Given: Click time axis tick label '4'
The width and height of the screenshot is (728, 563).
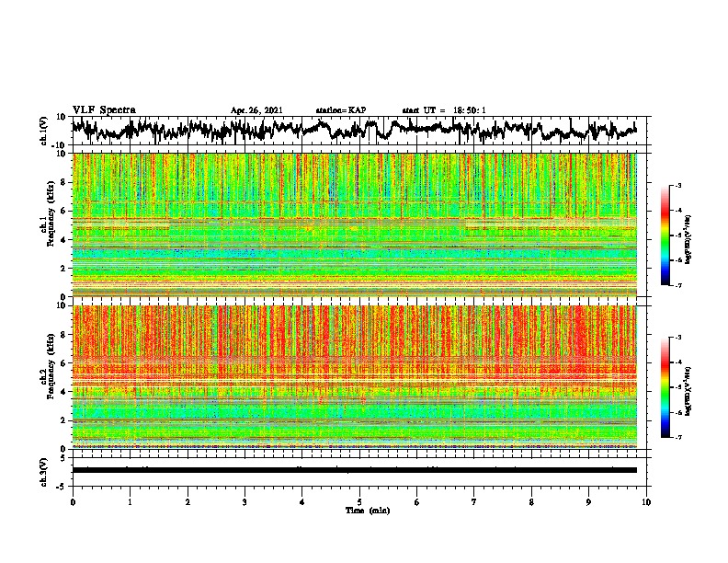Looking at the screenshot, I should click(x=301, y=502).
